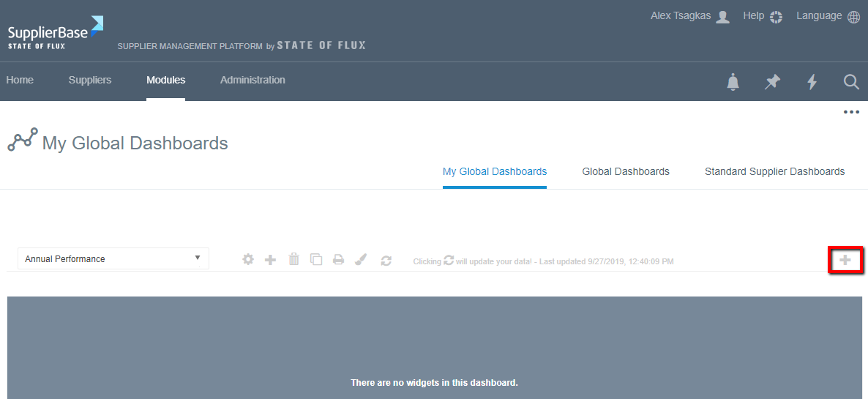The height and width of the screenshot is (399, 868).
Task: Delete dashboard using the trash icon
Action: 293,259
